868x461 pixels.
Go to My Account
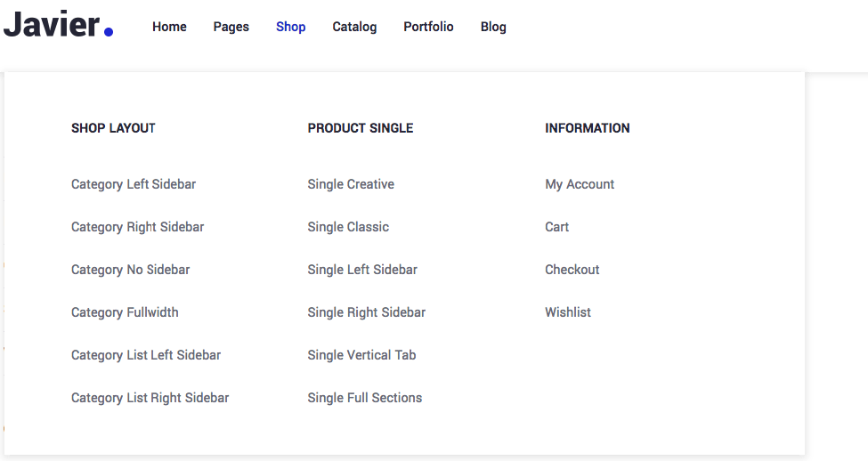click(x=580, y=184)
